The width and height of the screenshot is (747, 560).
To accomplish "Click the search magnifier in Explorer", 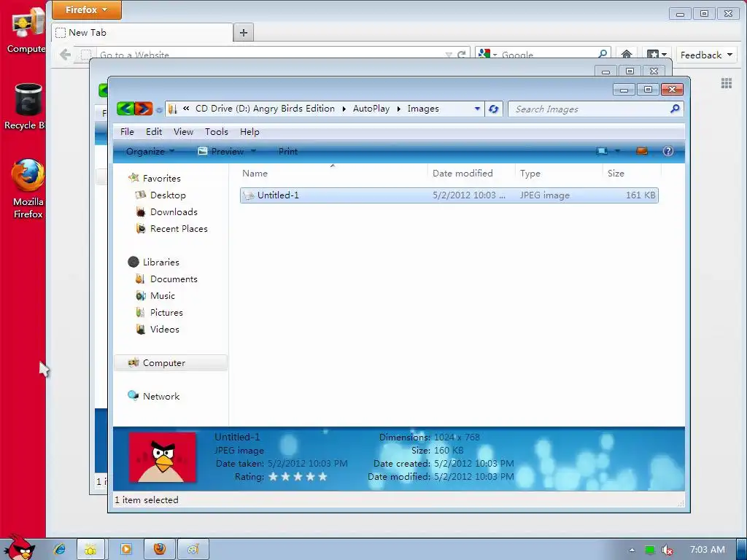I will [675, 109].
